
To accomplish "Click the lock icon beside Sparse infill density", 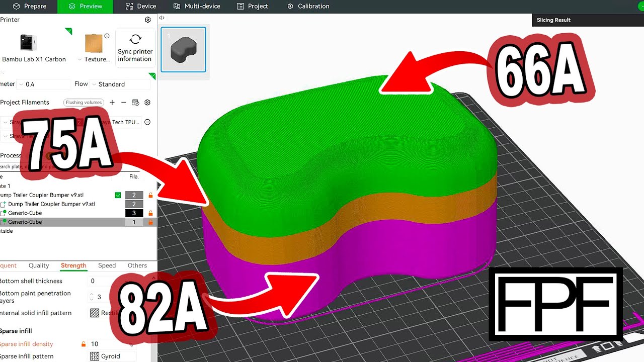I will coord(84,344).
